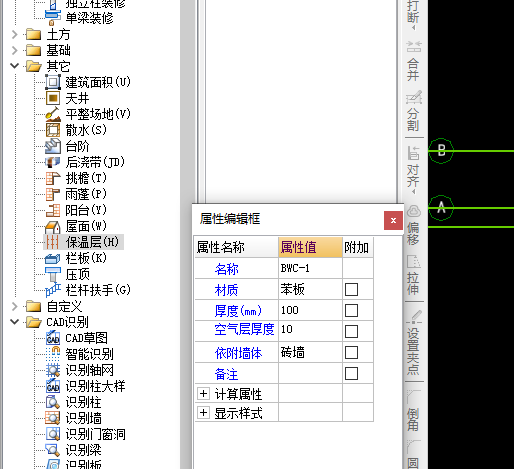Click the 材质 property name

(x=226, y=290)
